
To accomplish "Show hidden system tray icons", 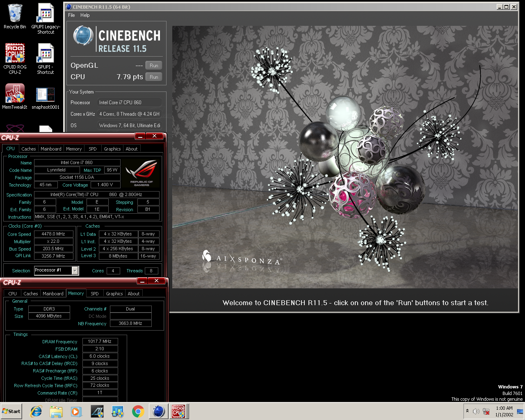I will click(x=467, y=411).
